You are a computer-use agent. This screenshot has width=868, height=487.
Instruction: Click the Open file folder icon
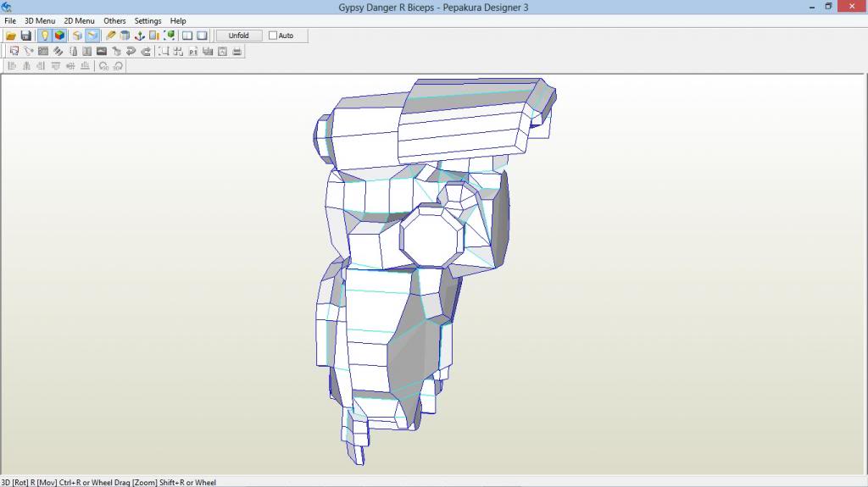point(11,36)
